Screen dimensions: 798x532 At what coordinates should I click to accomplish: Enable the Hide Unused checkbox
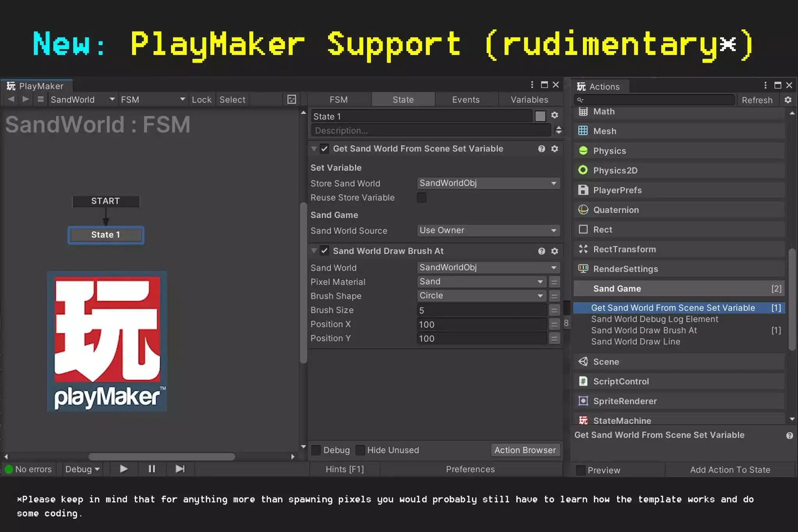coord(360,450)
